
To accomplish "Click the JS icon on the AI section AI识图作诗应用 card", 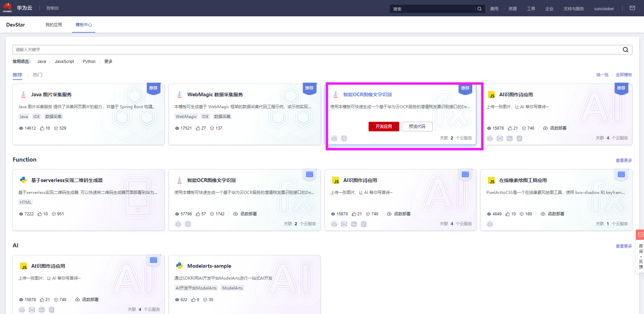I will [x=23, y=266].
